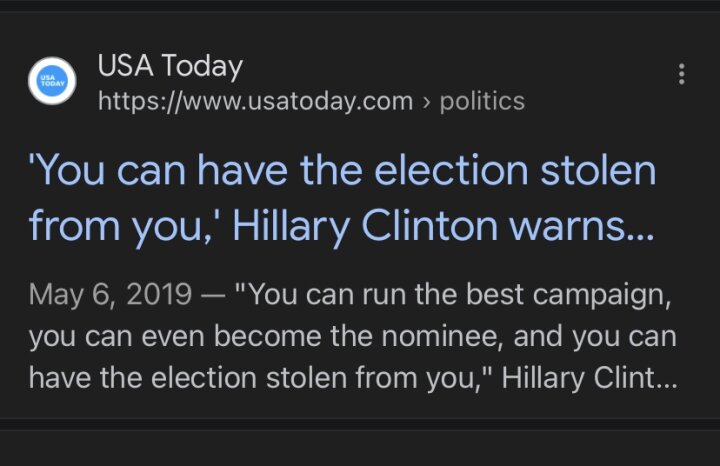Click the breadcrumb chevron before 'politics'
The height and width of the screenshot is (466, 720).
click(x=427, y=102)
